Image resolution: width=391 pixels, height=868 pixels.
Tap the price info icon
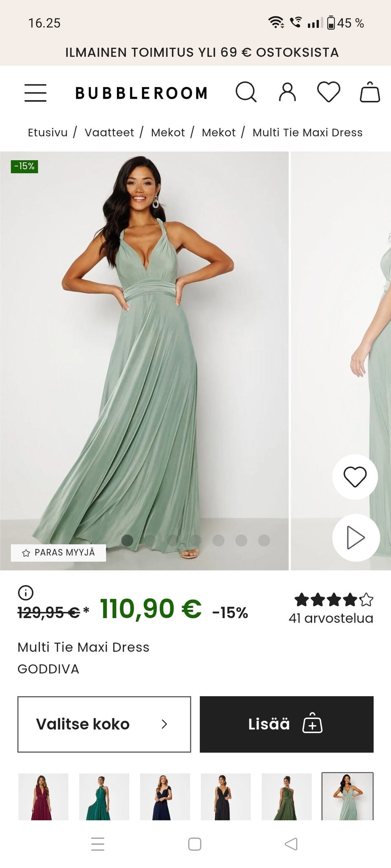26,593
